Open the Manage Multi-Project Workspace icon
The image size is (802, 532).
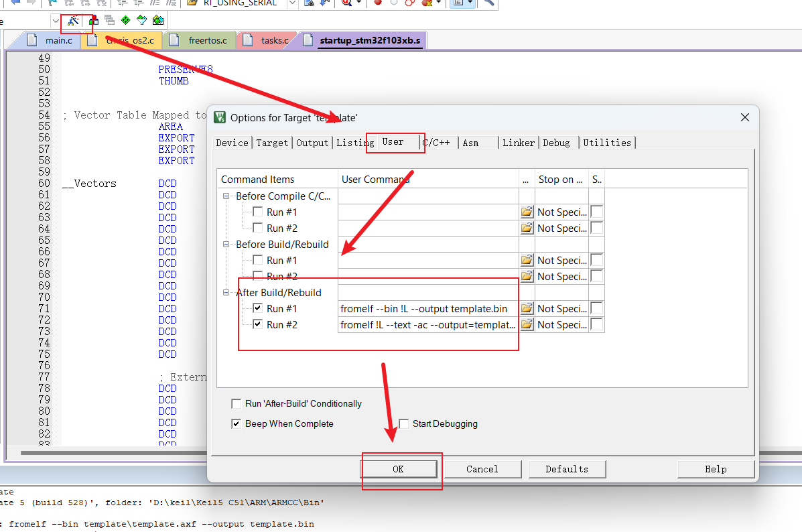coord(109,21)
